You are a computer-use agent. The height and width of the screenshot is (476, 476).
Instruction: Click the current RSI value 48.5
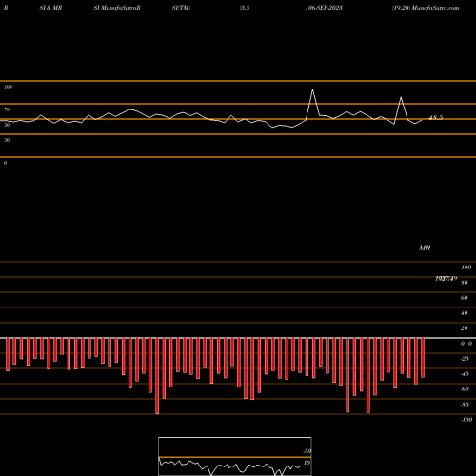(x=435, y=118)
